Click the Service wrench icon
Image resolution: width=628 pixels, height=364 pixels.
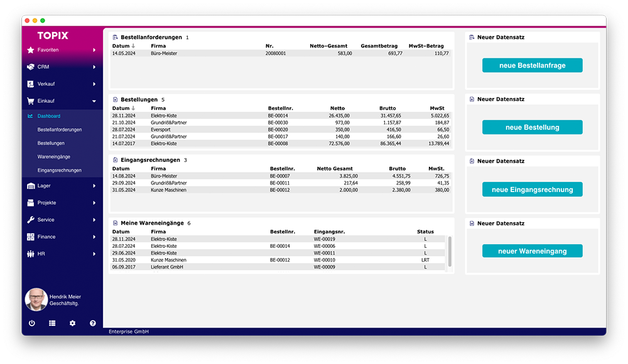[x=31, y=220]
